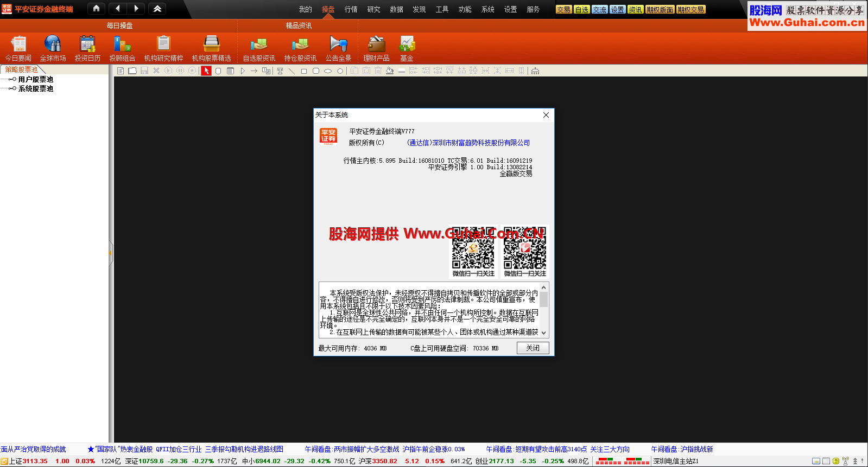The width and height of the screenshot is (868, 467).
Task: Click the 精品资讯 ribbon group label
Action: [299, 25]
